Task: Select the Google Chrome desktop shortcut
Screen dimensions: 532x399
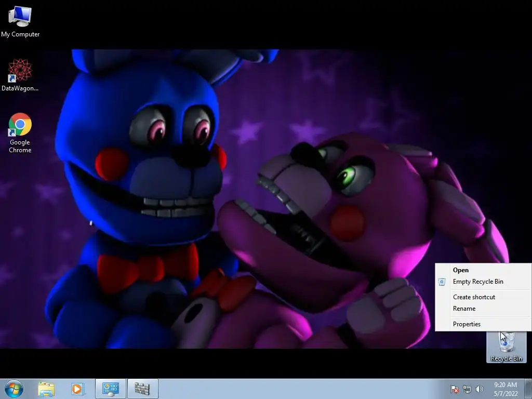Action: coord(20,132)
